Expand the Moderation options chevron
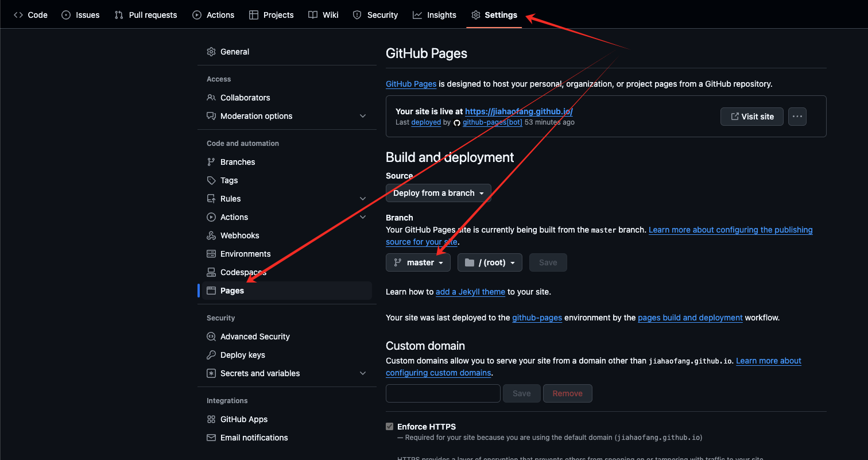 [x=363, y=116]
